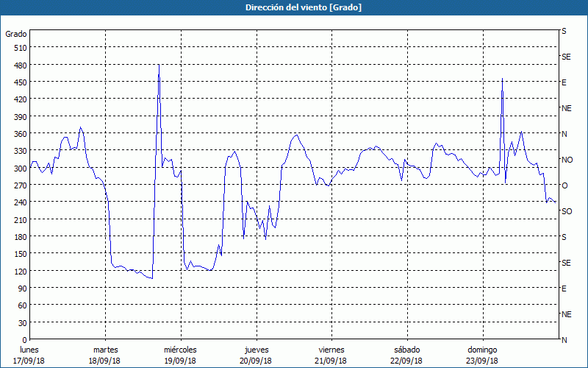Click the 'domingo' day label
Screen dimensions: 588x368
[482, 350]
